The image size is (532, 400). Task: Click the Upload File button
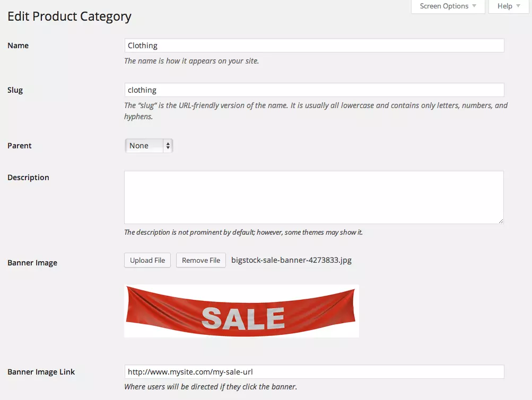(x=147, y=260)
